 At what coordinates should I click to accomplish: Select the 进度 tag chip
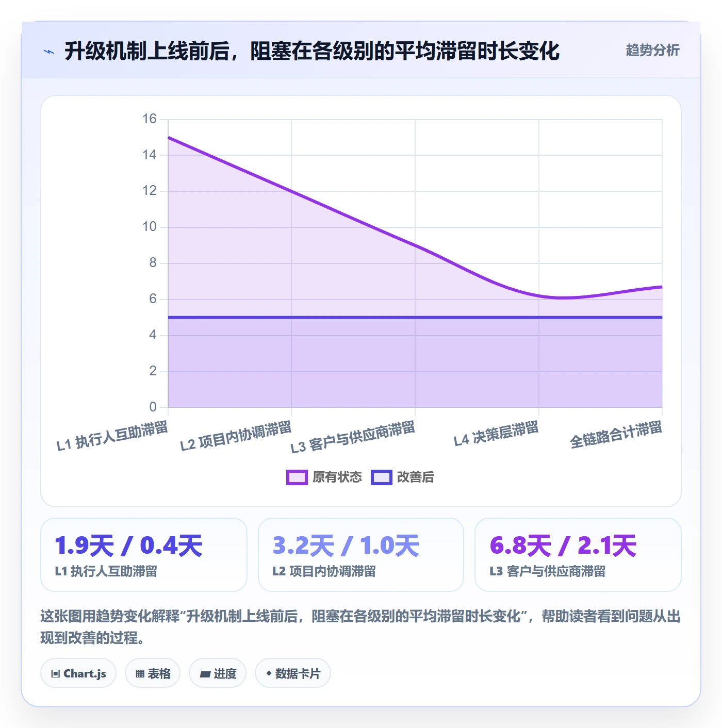tap(218, 673)
